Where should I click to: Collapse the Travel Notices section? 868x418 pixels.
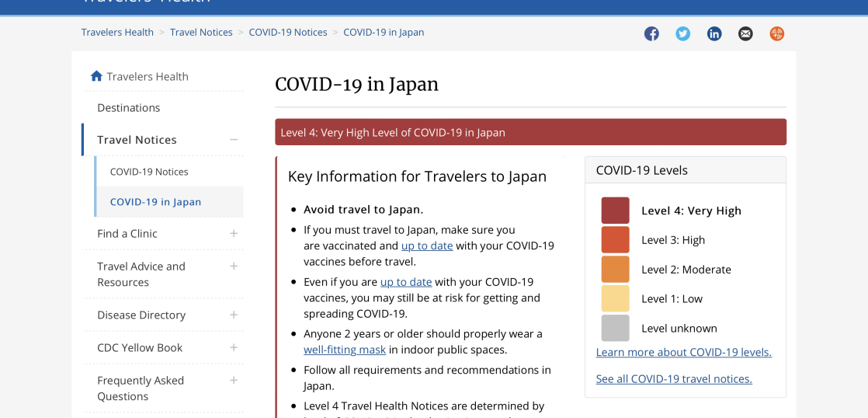click(234, 140)
